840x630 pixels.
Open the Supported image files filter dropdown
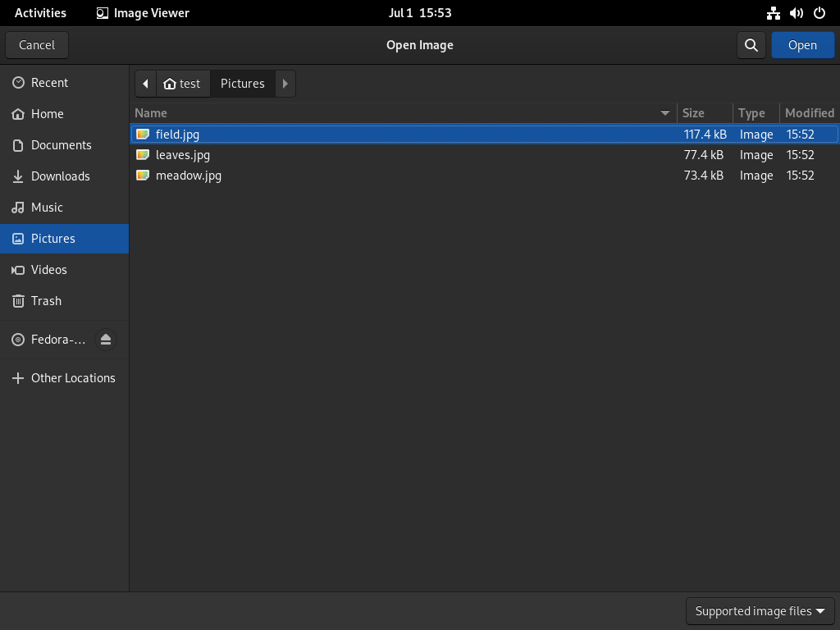760,611
